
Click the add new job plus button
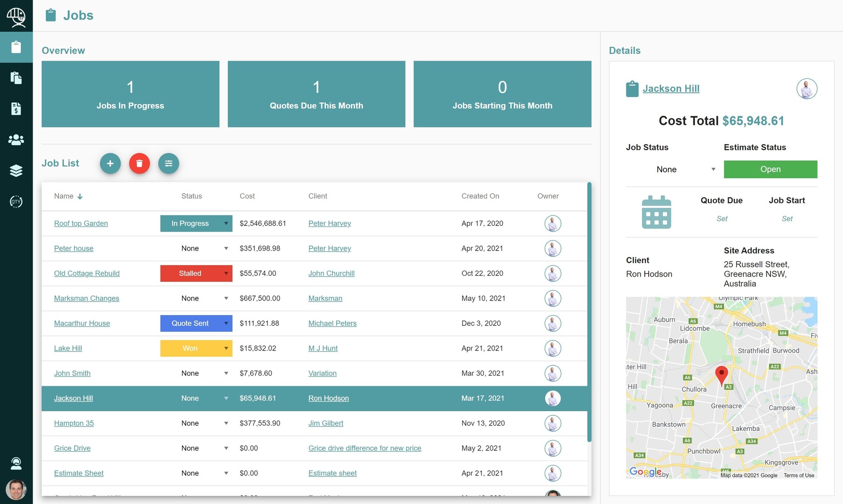[110, 163]
